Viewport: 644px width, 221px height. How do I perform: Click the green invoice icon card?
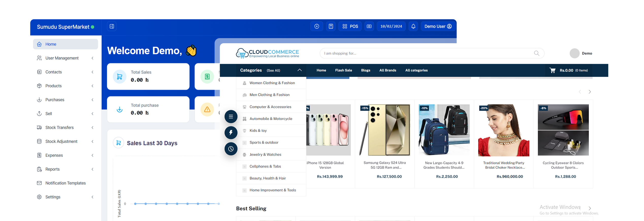point(207,76)
